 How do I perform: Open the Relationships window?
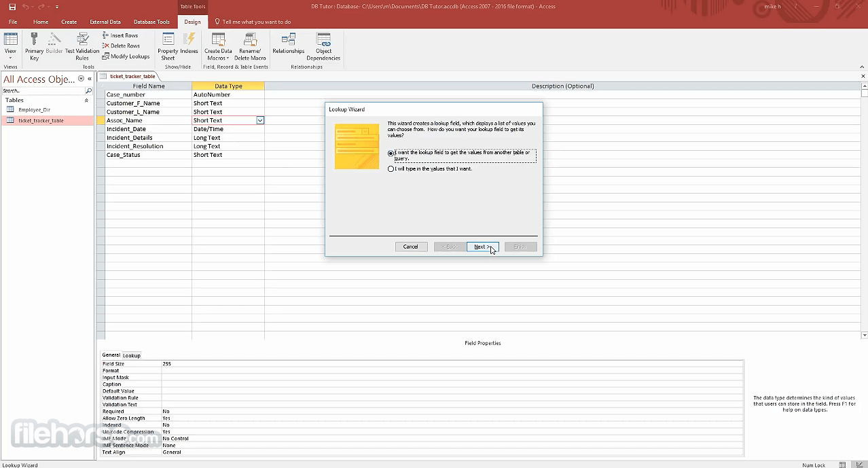pyautogui.click(x=289, y=43)
